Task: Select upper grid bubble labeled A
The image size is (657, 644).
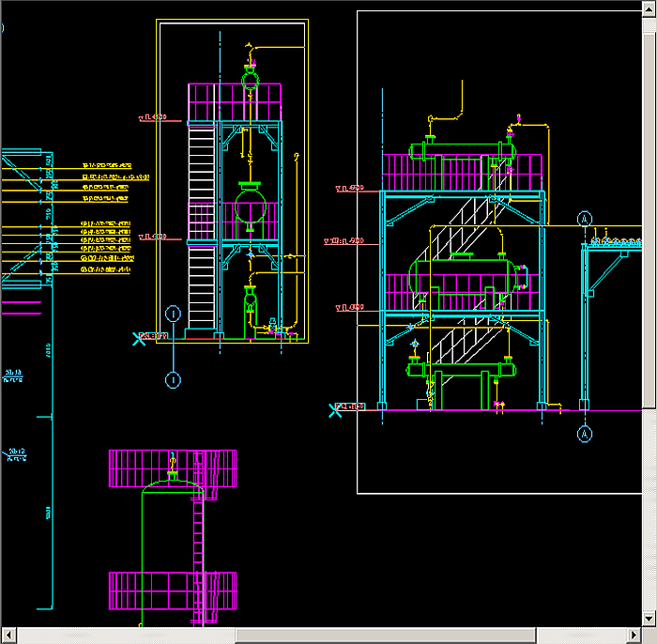Action: pyautogui.click(x=585, y=219)
